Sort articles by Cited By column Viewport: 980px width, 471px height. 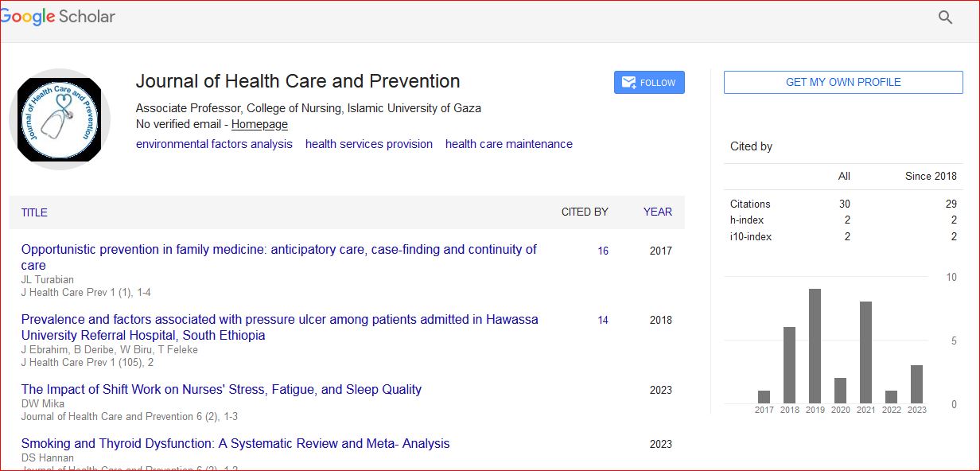pos(585,212)
